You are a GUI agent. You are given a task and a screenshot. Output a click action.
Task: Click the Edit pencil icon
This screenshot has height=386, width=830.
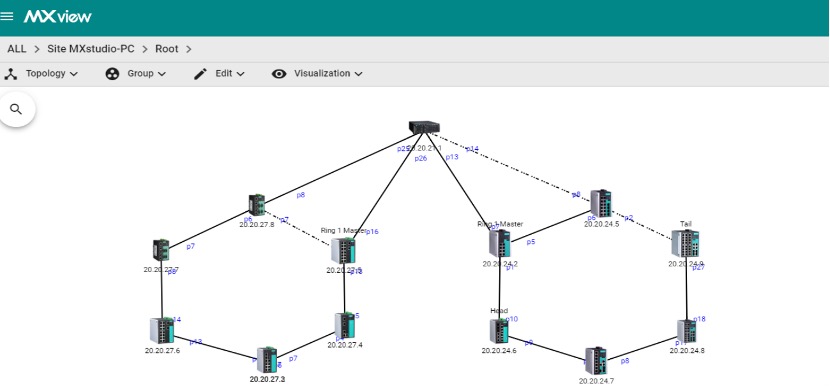tap(200, 74)
